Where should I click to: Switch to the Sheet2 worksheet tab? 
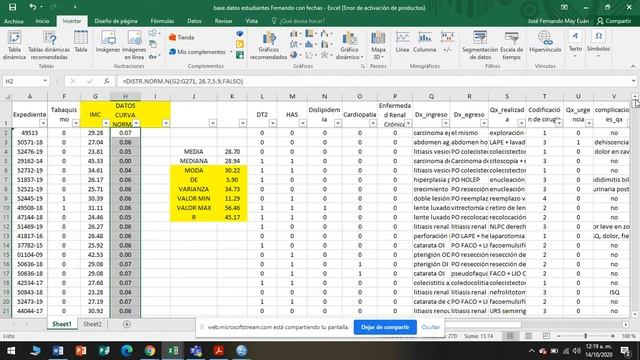click(x=92, y=324)
